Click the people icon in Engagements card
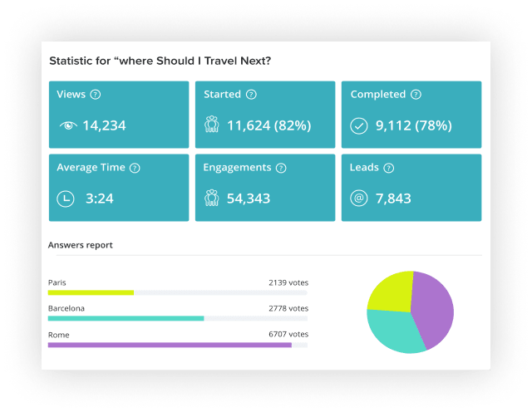Screen dimensions: 532x412 211,199
